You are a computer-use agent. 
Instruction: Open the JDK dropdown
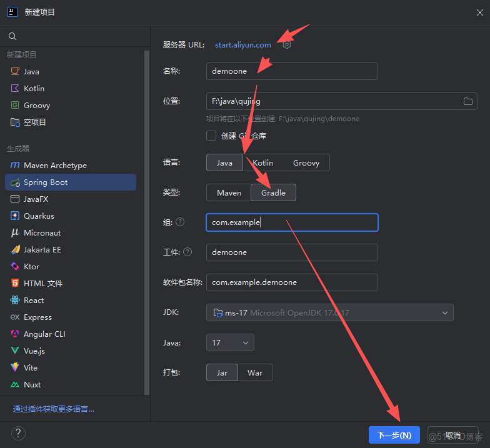[330, 312]
